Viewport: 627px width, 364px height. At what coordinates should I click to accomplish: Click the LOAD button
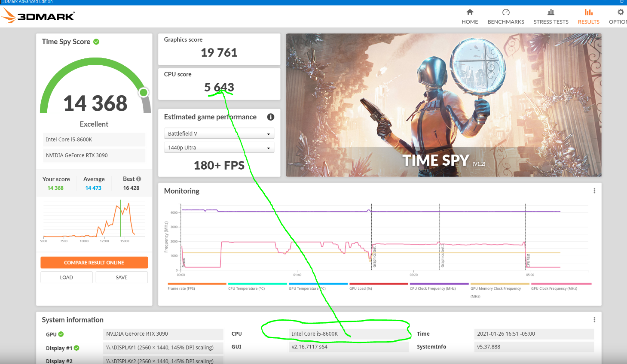coord(67,277)
